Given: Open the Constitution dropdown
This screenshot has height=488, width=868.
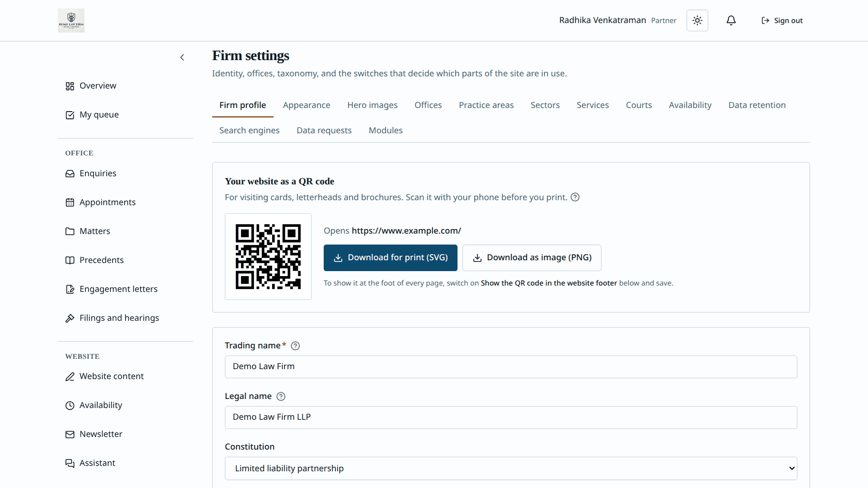Looking at the screenshot, I should click(511, 469).
